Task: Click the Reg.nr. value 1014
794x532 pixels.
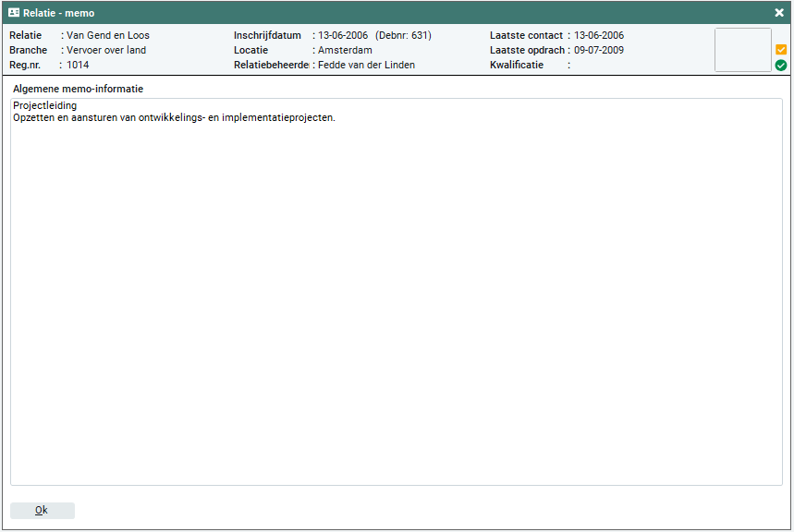Action: tap(78, 66)
